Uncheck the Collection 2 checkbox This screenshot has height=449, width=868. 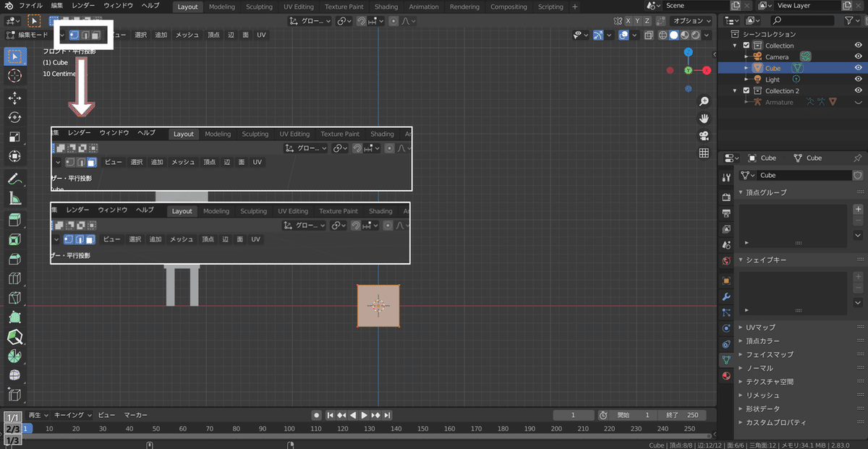746,91
